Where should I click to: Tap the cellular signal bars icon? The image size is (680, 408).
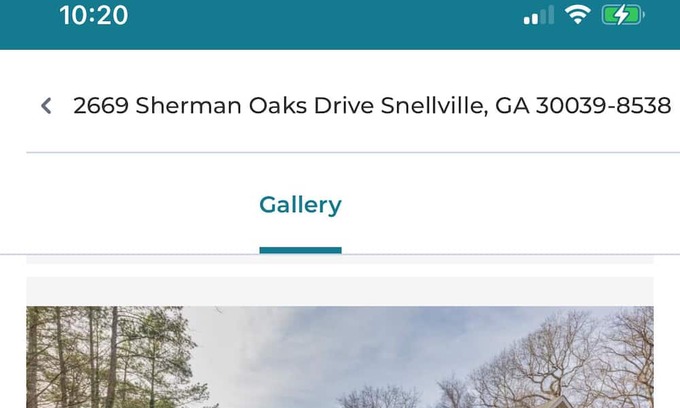(x=538, y=16)
